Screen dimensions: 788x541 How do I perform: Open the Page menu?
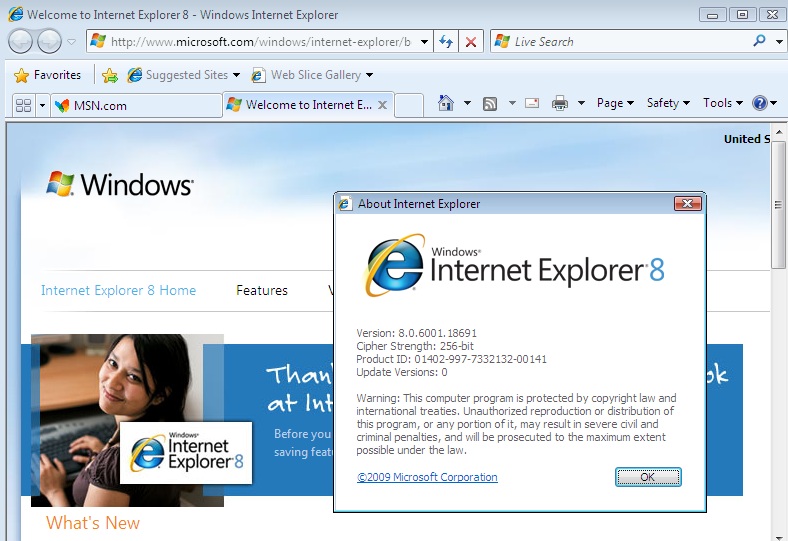click(615, 103)
